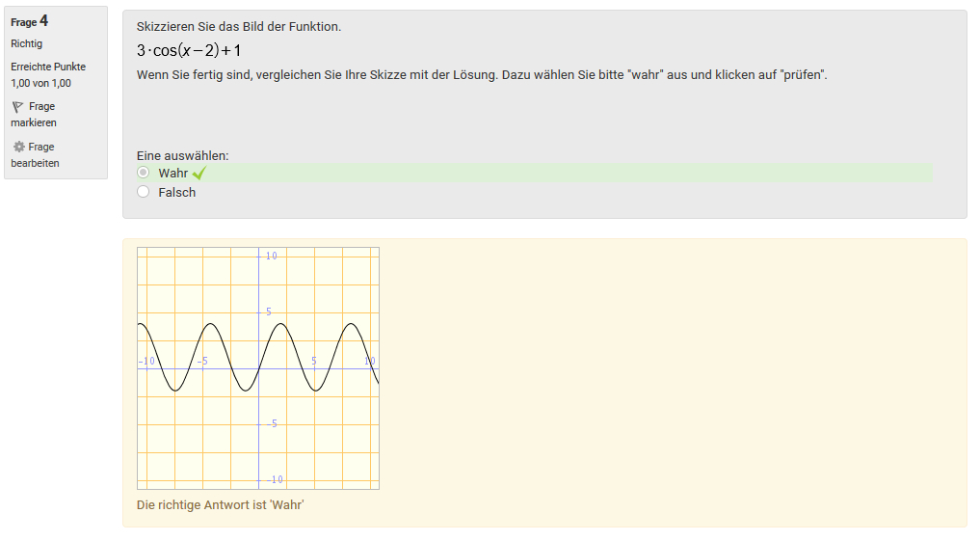Click the top y-axis label 10 on the graph
The image size is (980, 541).
tap(272, 256)
